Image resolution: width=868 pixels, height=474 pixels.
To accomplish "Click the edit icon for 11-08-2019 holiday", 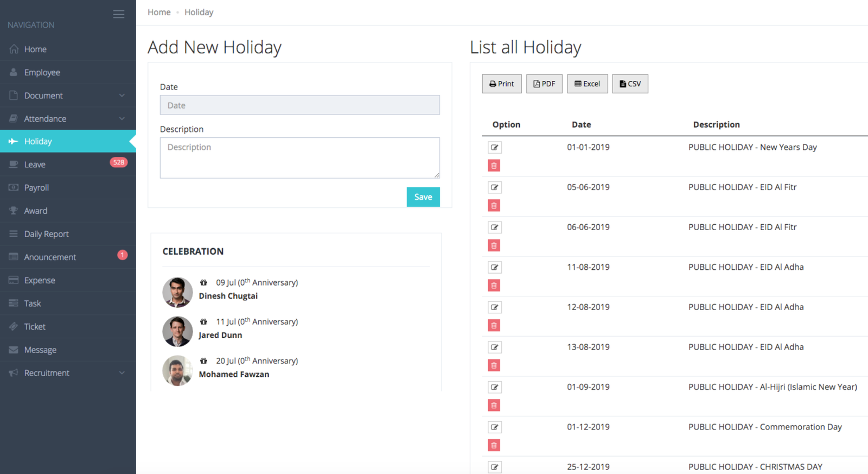I will (x=494, y=268).
